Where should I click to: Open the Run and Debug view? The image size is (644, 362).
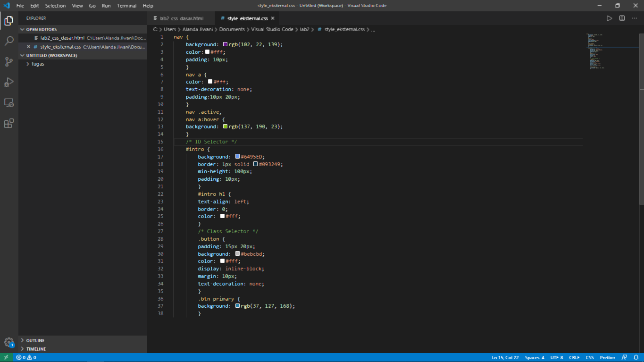pos(8,82)
